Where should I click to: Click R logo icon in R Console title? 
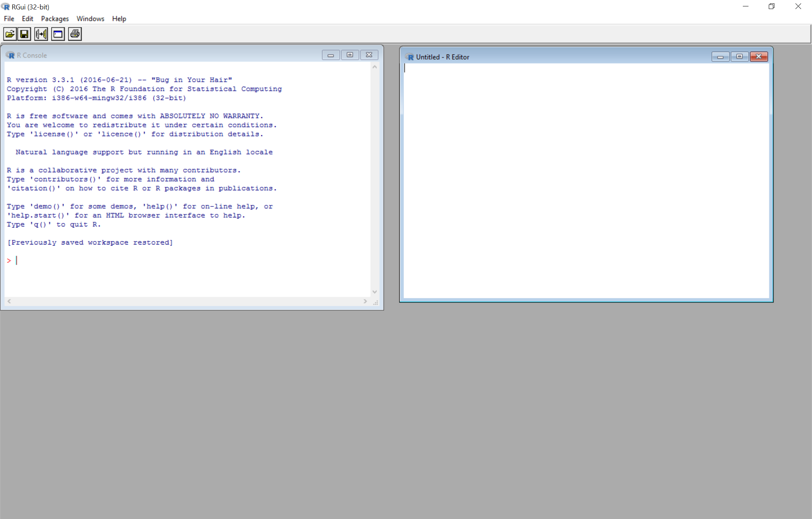[x=10, y=55]
